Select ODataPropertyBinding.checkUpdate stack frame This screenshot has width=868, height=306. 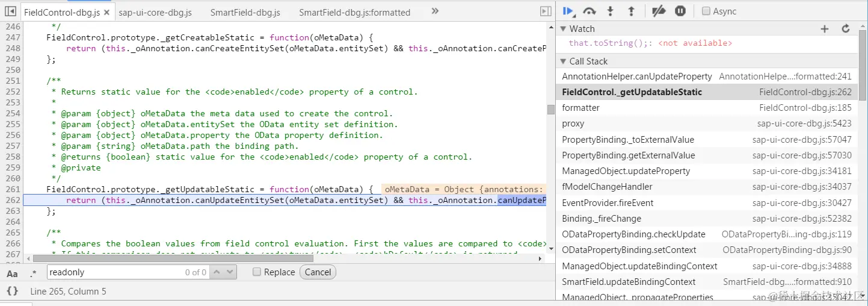click(707, 234)
